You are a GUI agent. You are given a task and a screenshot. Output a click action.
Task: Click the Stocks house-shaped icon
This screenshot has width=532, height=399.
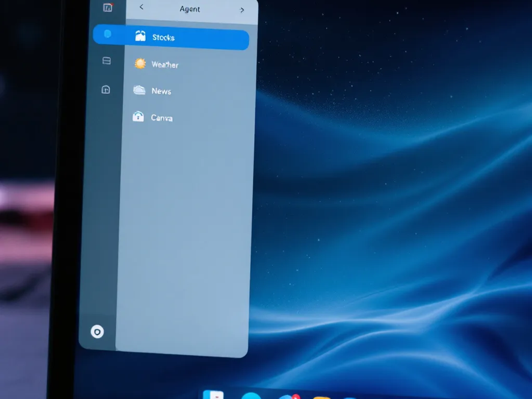coord(140,36)
